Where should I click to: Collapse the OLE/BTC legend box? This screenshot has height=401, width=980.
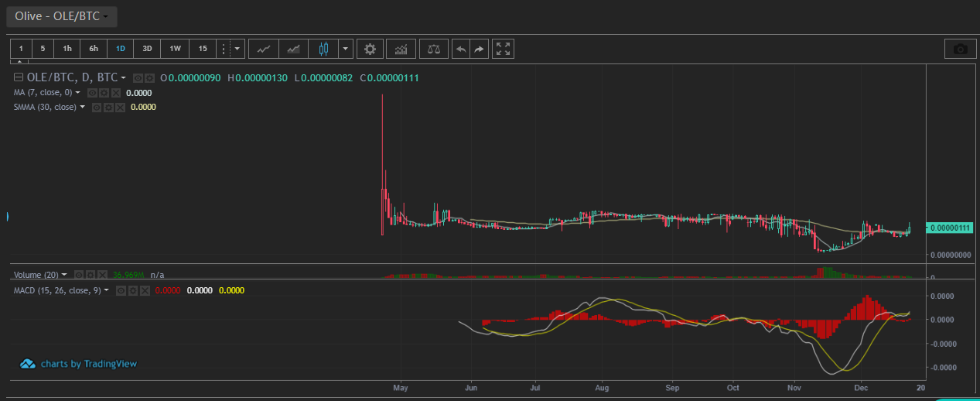(x=19, y=77)
